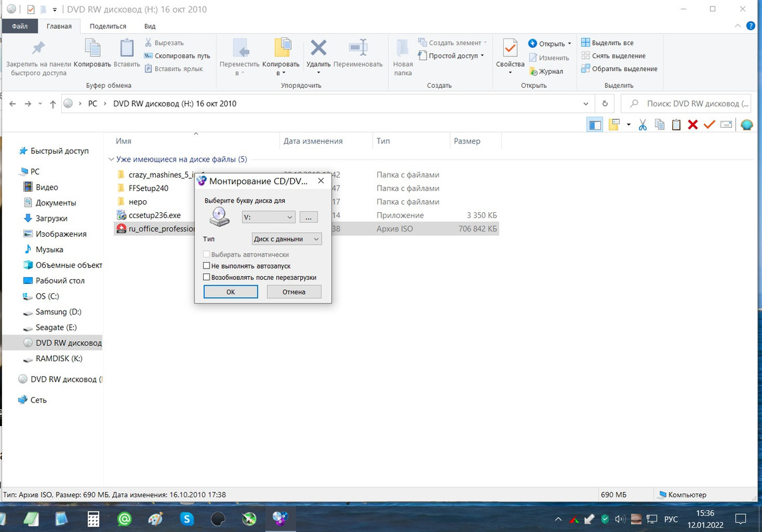Viewport: 762px width, 532px height.
Task: Click the Удалить red X ribbon icon
Action: pyautogui.click(x=318, y=48)
